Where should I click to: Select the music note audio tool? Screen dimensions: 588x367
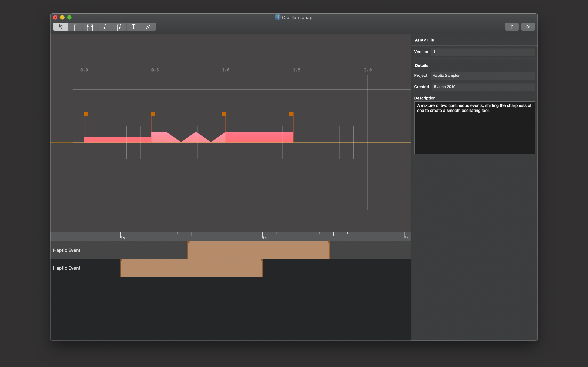tap(105, 27)
